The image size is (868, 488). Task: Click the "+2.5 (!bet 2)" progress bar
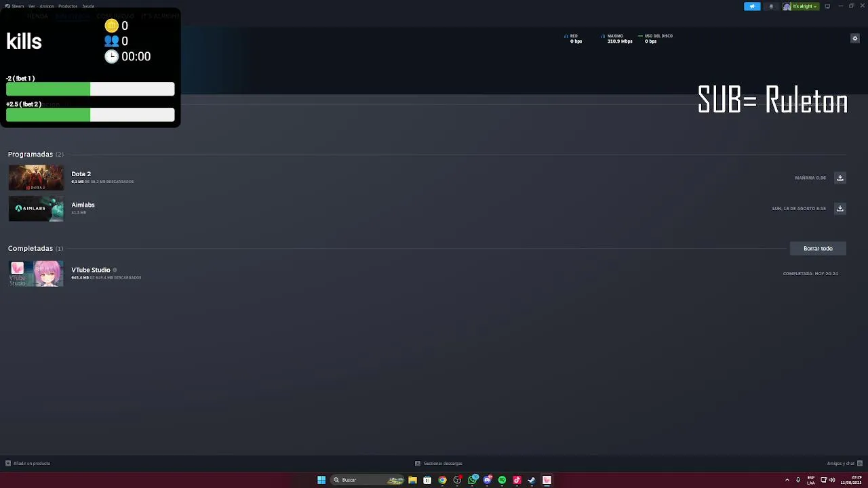click(90, 115)
